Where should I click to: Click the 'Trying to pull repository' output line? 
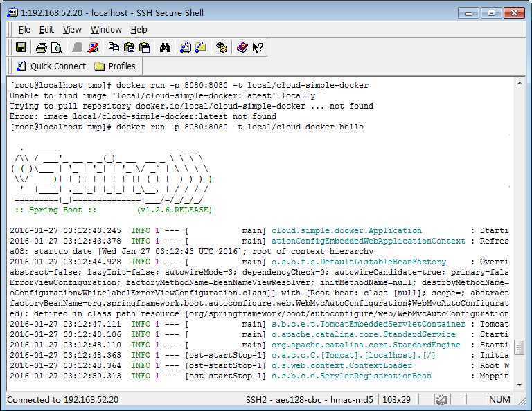192,106
